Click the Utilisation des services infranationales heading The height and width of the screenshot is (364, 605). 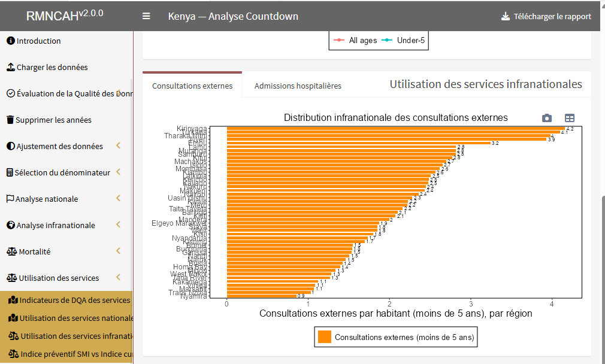[486, 84]
